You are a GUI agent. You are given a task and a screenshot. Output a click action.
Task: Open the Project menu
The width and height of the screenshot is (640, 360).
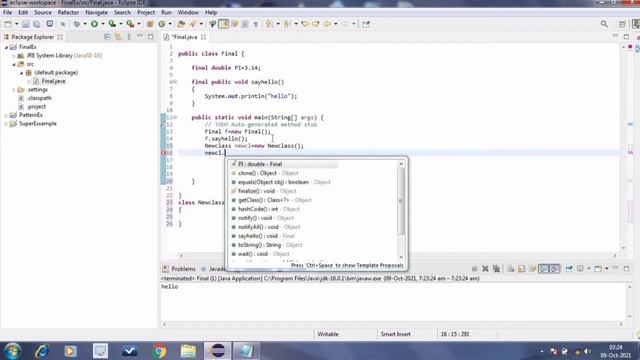[146, 13]
